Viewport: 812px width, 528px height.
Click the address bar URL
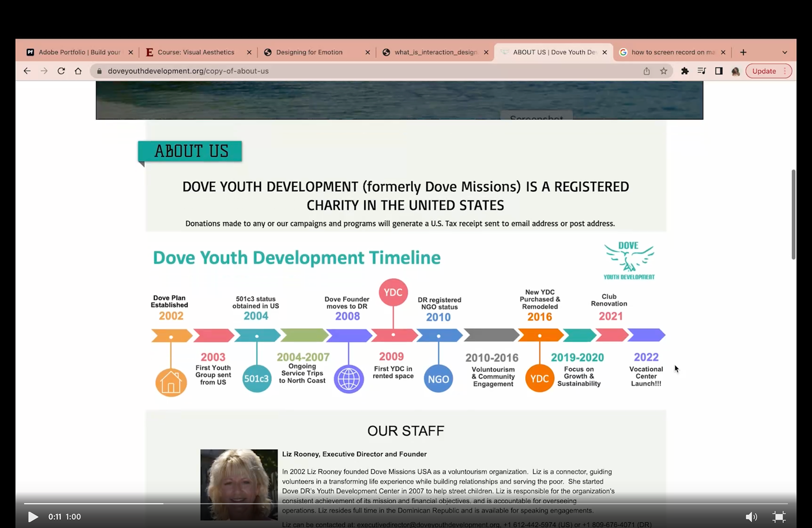(x=188, y=71)
